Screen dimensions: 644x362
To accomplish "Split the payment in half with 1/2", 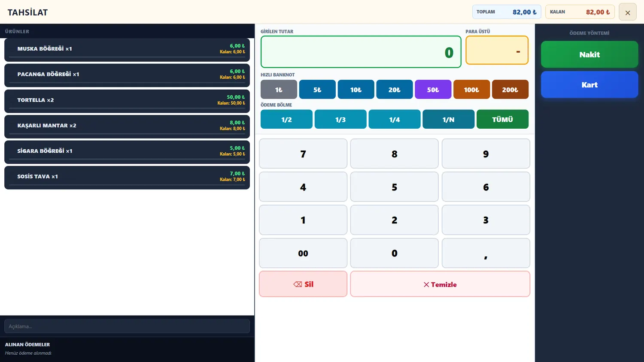I will click(286, 119).
